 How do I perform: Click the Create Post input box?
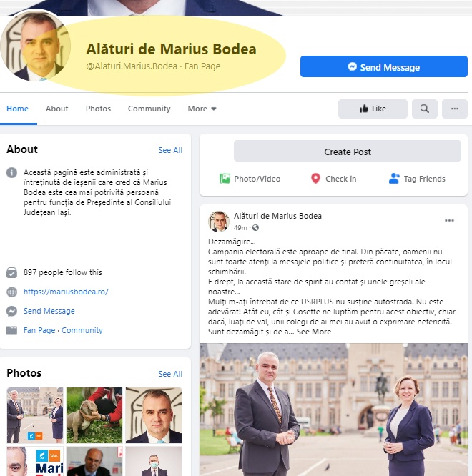[347, 151]
